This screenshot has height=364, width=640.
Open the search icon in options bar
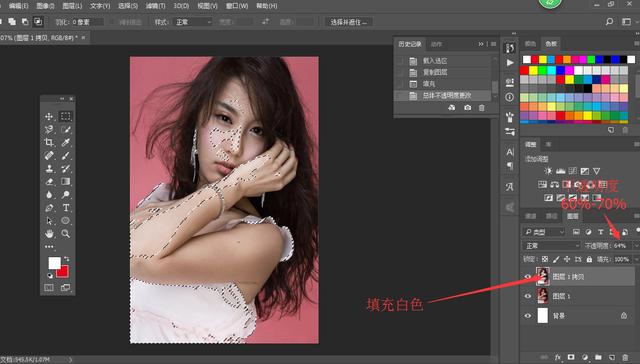pyautogui.click(x=609, y=22)
